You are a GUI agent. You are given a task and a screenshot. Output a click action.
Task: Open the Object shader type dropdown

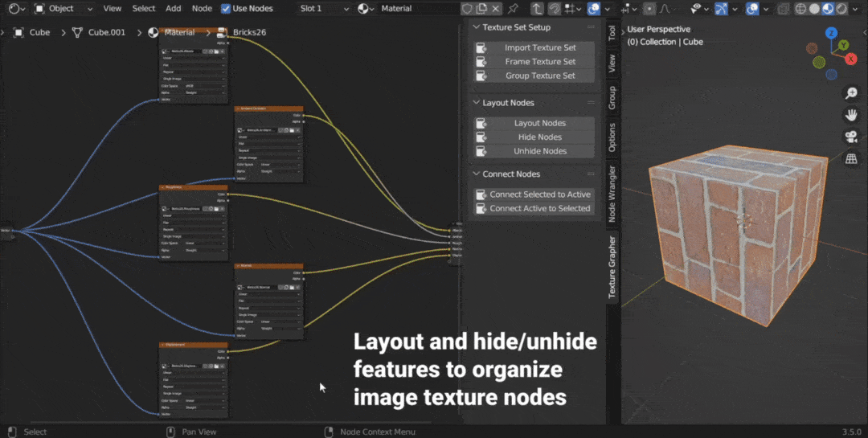click(x=63, y=8)
